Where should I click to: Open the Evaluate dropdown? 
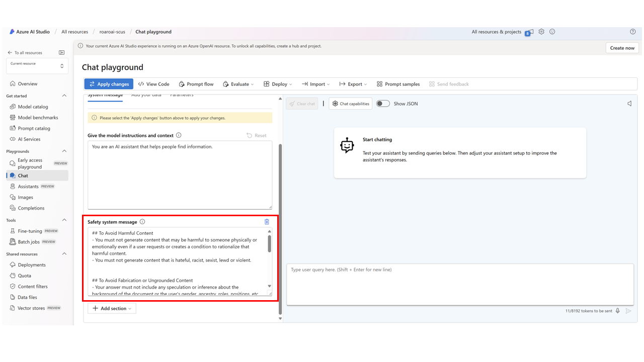238,84
